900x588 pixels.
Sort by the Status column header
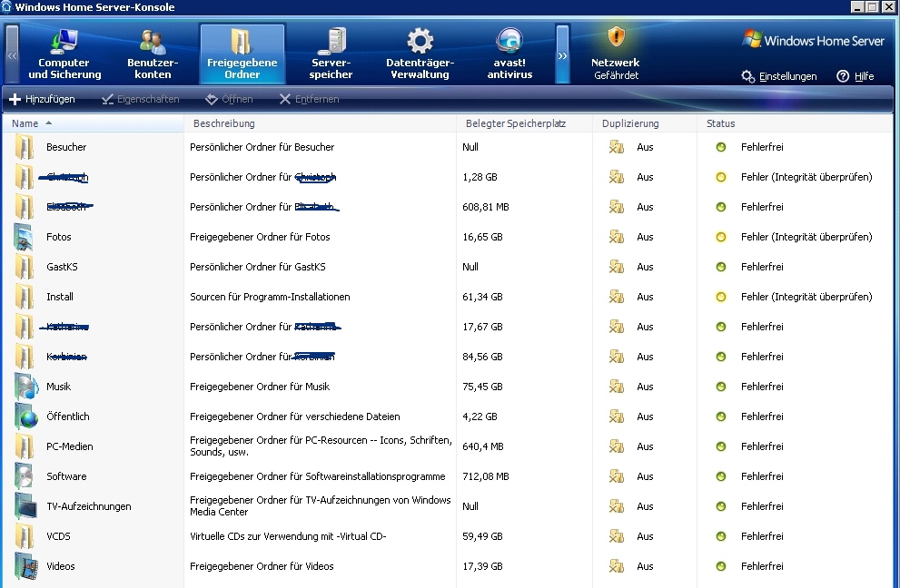(795, 123)
